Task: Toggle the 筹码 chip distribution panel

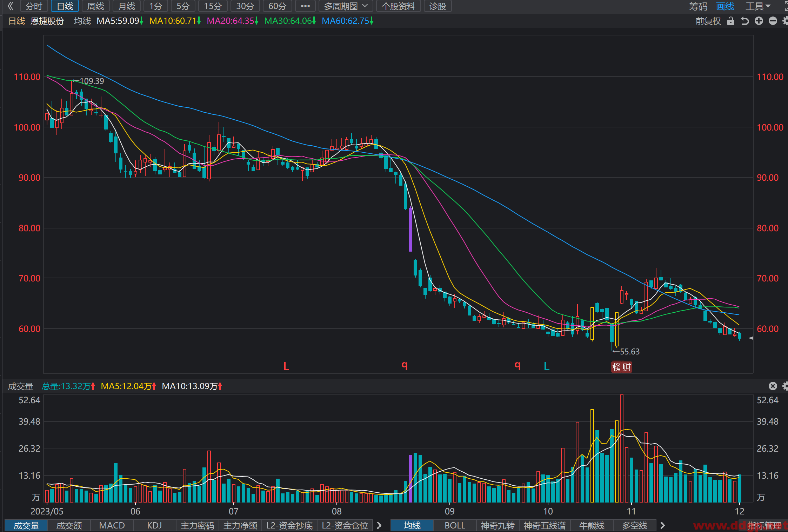Action: click(698, 6)
